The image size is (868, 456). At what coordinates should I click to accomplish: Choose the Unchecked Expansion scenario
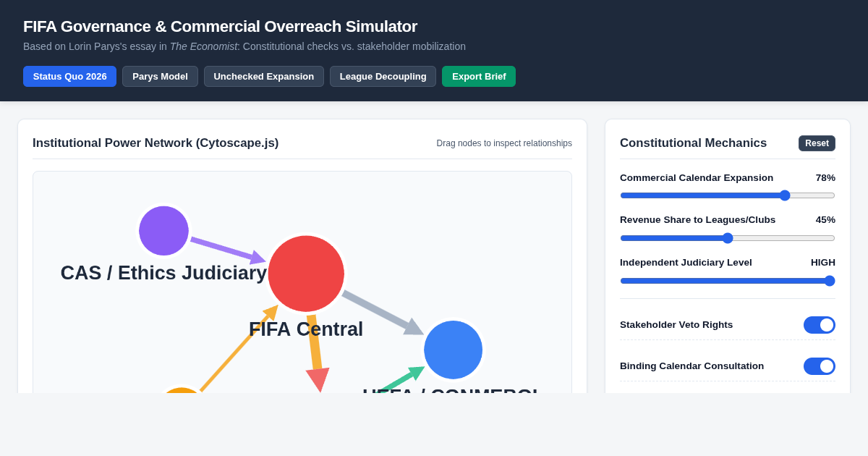pos(264,76)
